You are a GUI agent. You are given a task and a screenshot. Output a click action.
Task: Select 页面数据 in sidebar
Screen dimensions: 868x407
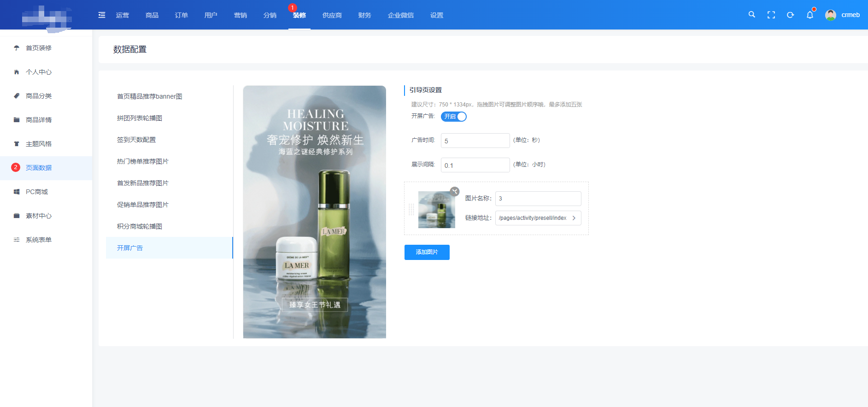pos(46,168)
